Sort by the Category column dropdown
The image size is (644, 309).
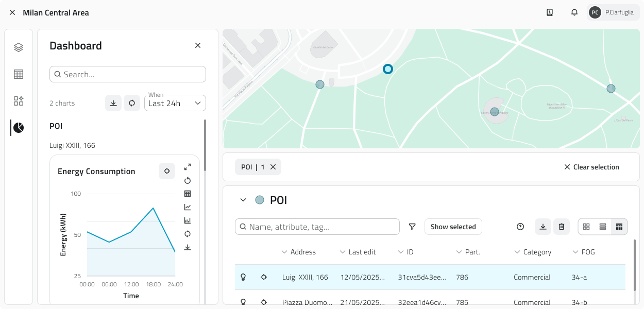tap(517, 252)
